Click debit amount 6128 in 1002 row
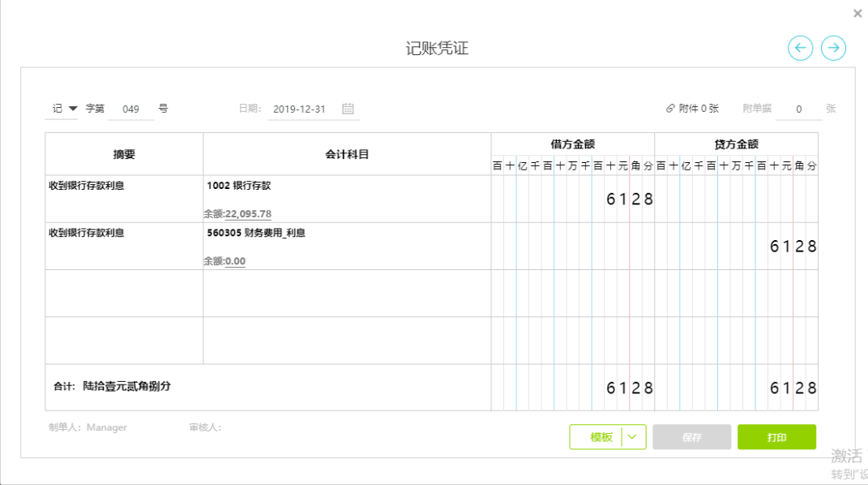868x485 pixels. pos(630,199)
